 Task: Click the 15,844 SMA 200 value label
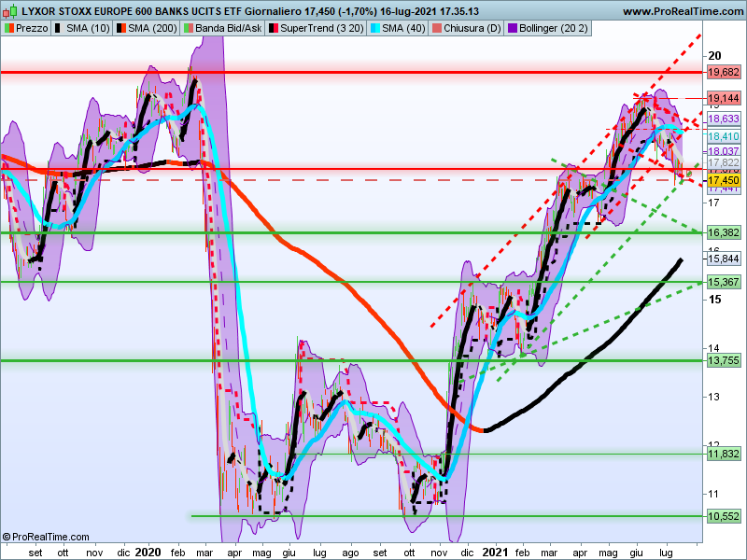724,259
